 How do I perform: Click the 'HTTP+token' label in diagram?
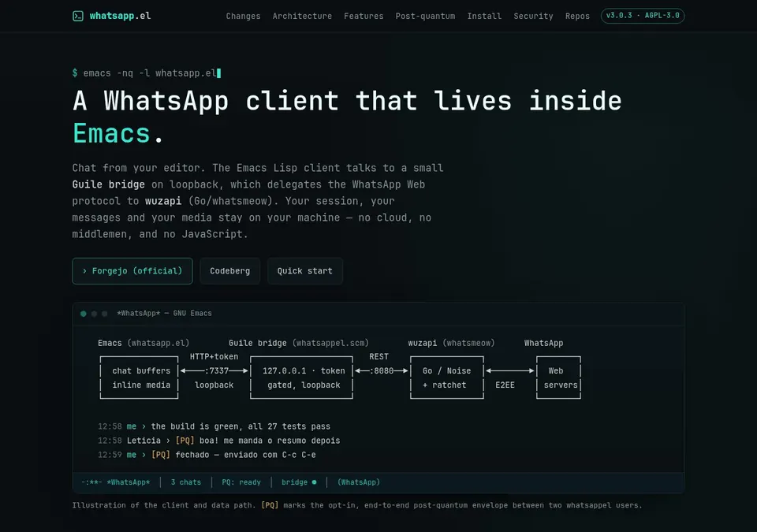tap(214, 357)
